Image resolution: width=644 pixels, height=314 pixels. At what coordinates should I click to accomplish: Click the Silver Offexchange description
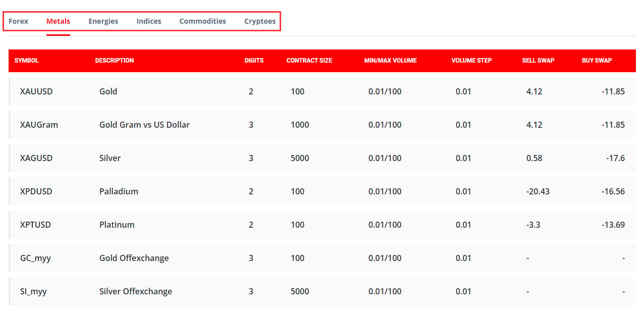(136, 291)
